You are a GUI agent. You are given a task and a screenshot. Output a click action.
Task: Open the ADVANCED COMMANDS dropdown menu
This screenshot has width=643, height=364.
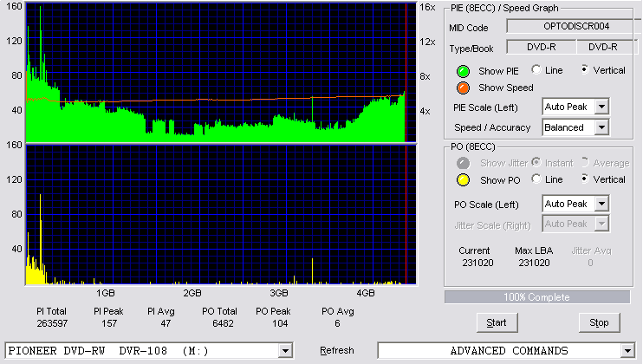627,351
